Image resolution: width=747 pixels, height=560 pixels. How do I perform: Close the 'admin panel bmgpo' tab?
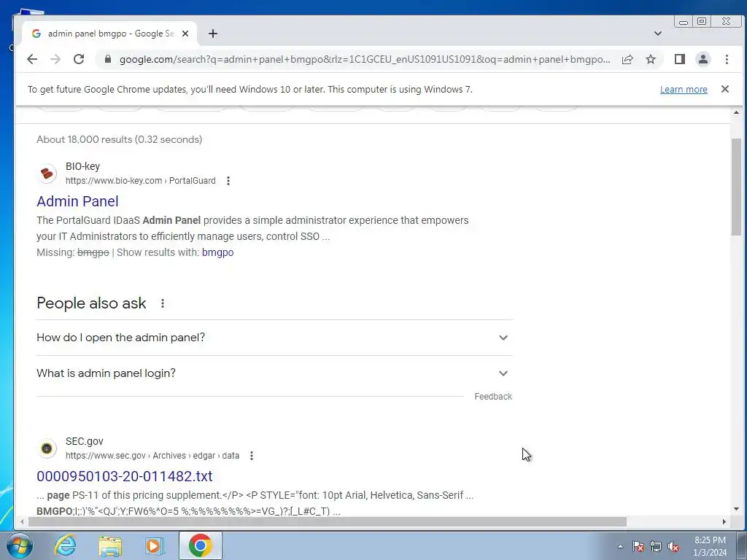(185, 34)
